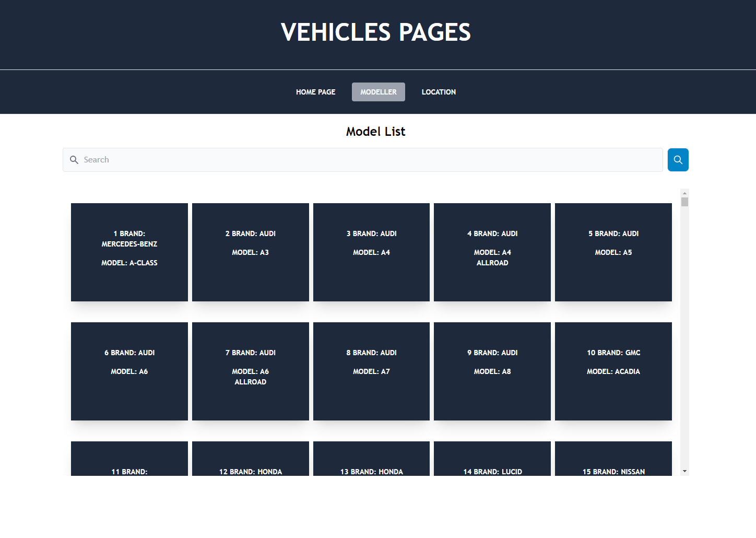Select the Audi A5 model card
This screenshot has width=756, height=538.
tap(613, 252)
